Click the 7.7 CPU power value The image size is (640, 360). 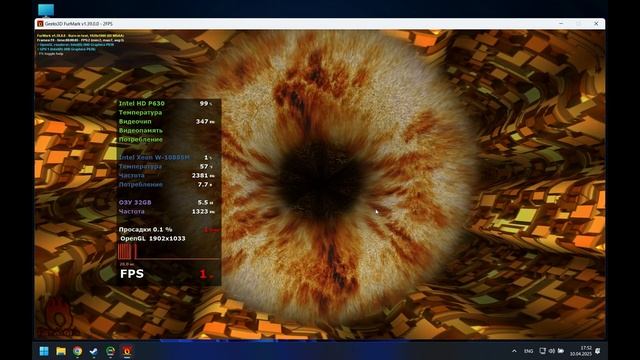[x=203, y=184]
